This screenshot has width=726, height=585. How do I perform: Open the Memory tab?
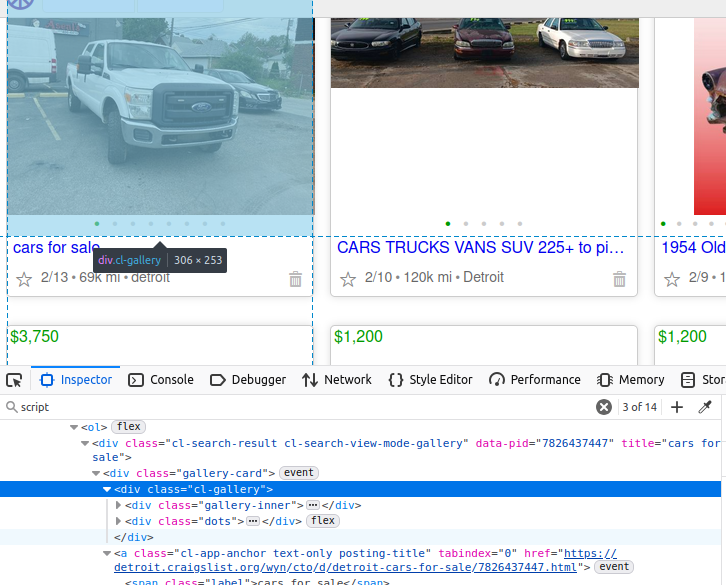tap(631, 380)
